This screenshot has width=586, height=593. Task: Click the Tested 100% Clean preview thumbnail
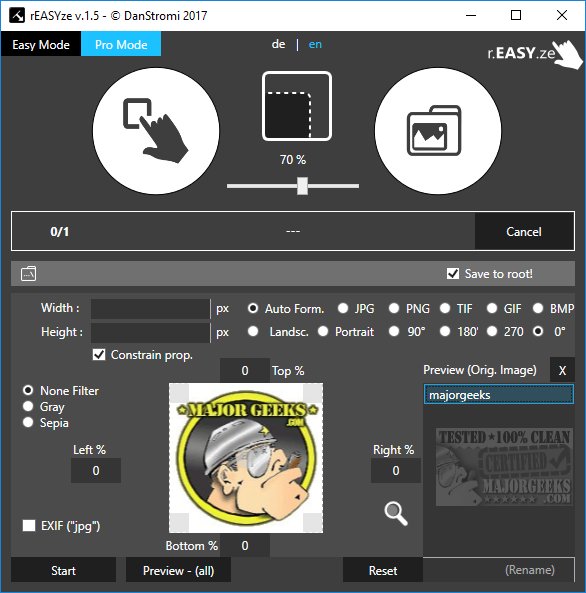(504, 467)
